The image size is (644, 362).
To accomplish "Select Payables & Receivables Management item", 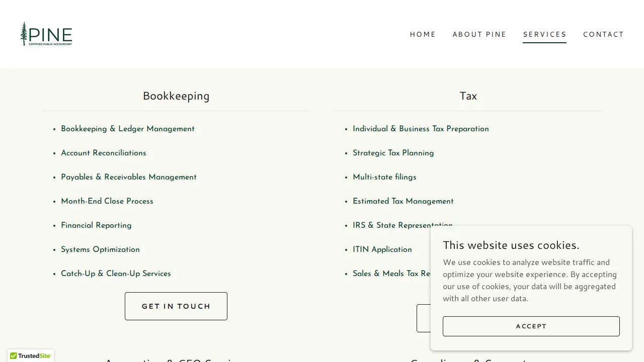I will 129,177.
